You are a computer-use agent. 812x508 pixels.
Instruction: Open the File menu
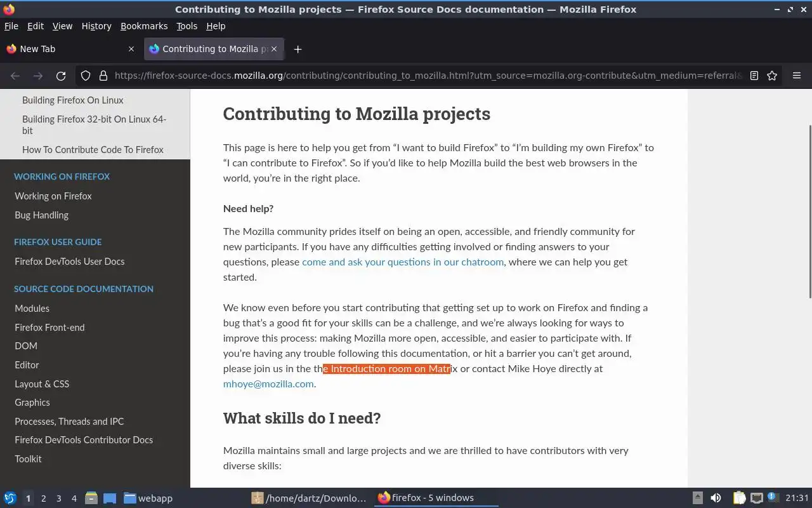coord(11,26)
